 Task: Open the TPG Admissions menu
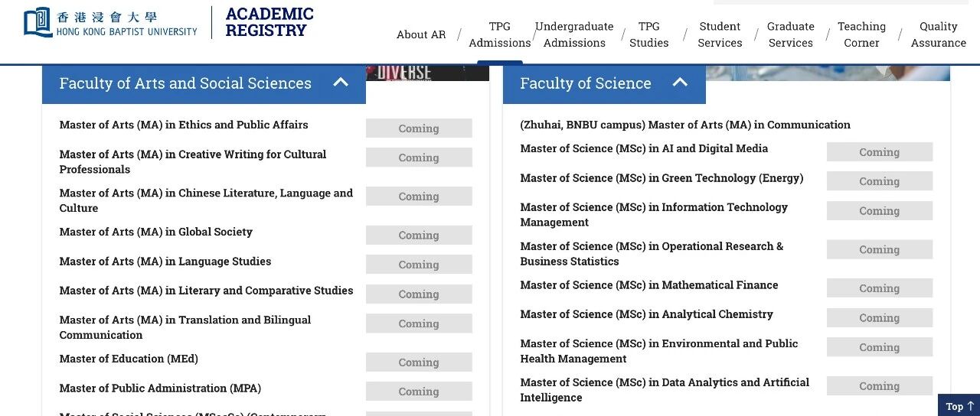click(x=499, y=34)
